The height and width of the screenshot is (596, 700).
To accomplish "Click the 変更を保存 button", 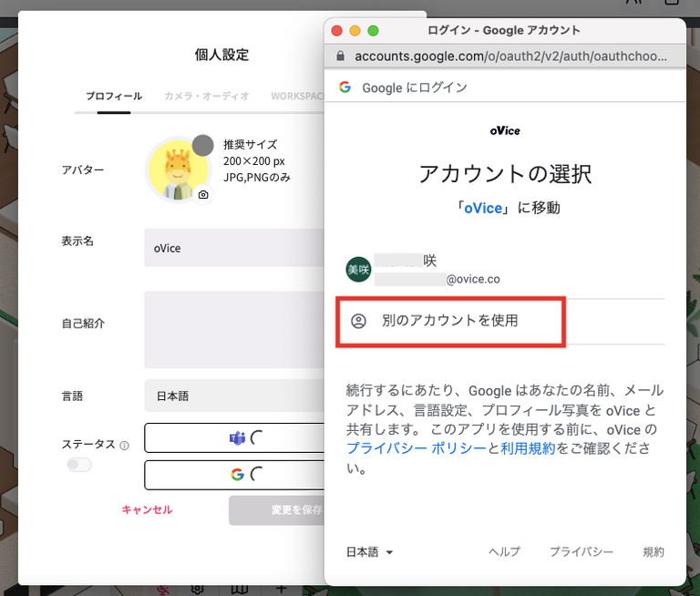I will pos(277,510).
